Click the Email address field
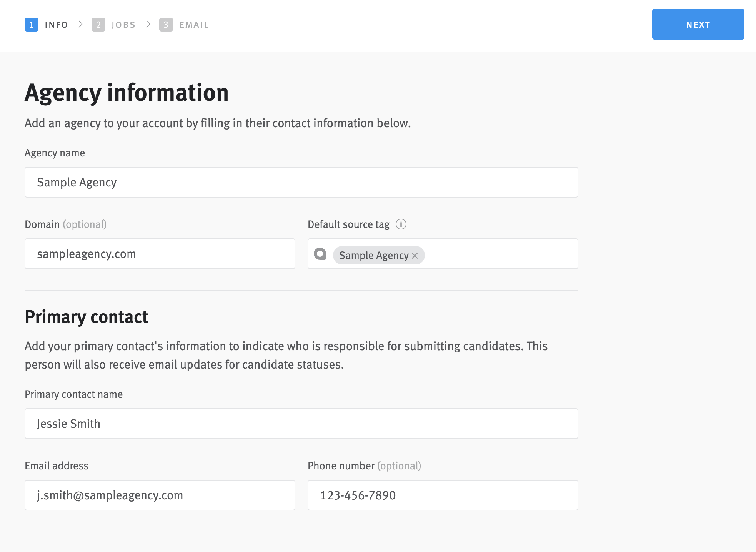The image size is (756, 552). (160, 495)
